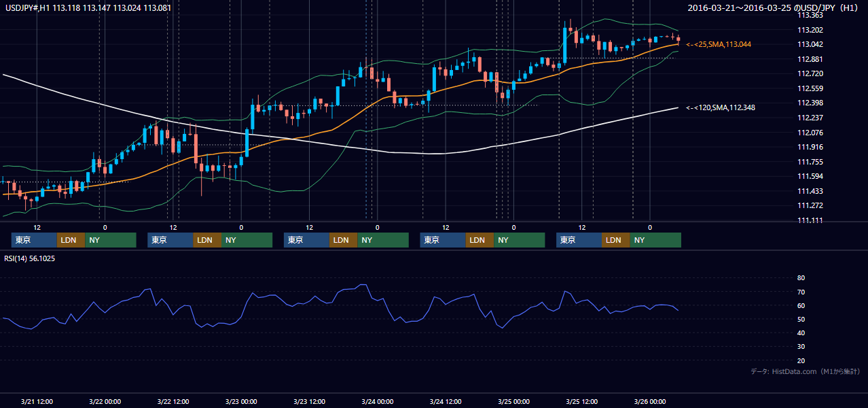This screenshot has width=868, height=408.
Task: Click price axis value 112.559
Action: [x=810, y=88]
